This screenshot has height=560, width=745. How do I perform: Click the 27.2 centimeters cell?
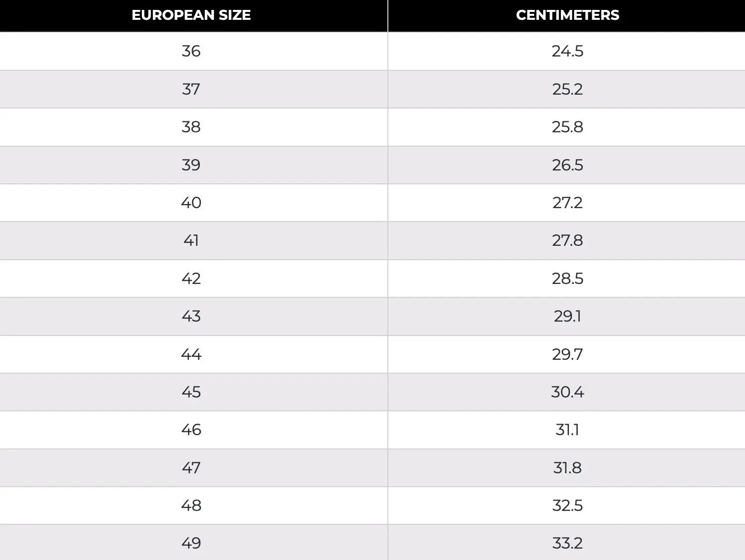point(567,203)
